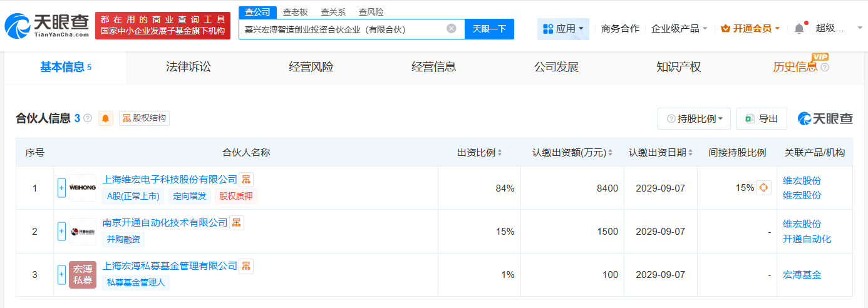Open 基本信息 tab

[x=66, y=68]
